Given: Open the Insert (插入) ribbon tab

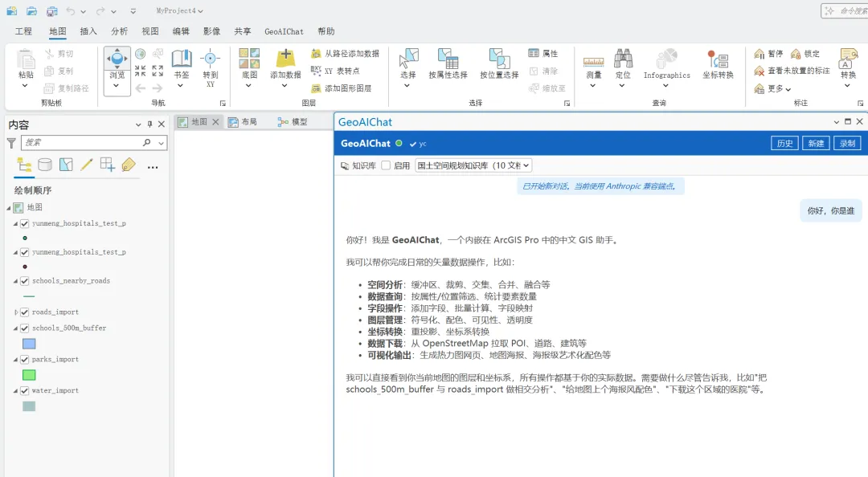Looking at the screenshot, I should (x=88, y=31).
